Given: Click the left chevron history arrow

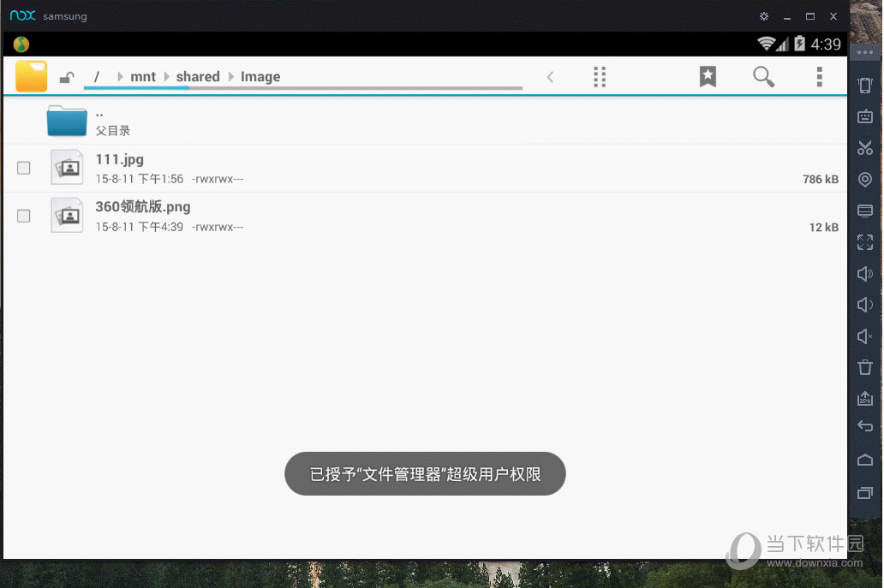Looking at the screenshot, I should click(x=550, y=77).
